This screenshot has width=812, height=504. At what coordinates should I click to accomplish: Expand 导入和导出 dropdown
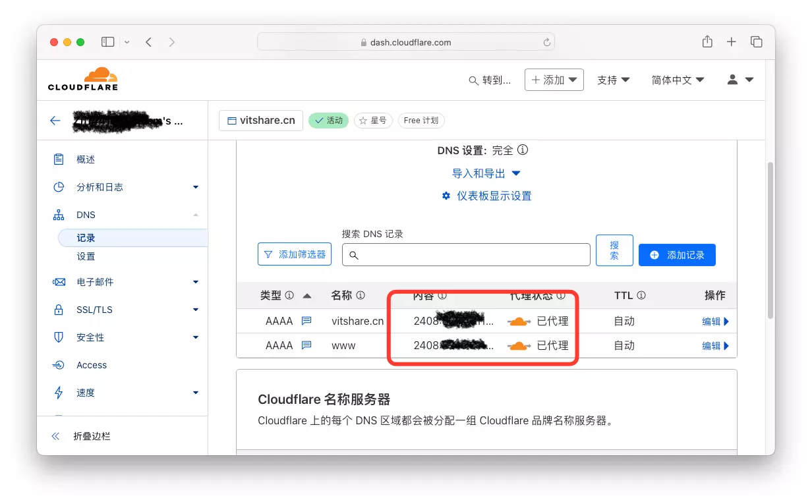point(486,173)
